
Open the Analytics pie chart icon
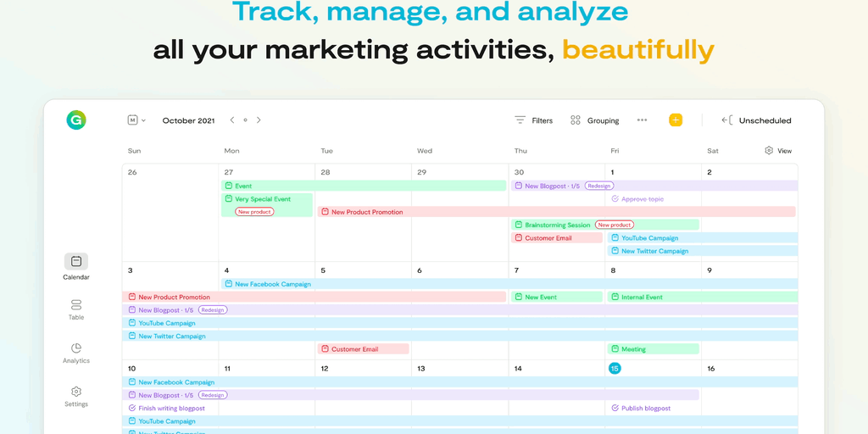click(x=76, y=348)
